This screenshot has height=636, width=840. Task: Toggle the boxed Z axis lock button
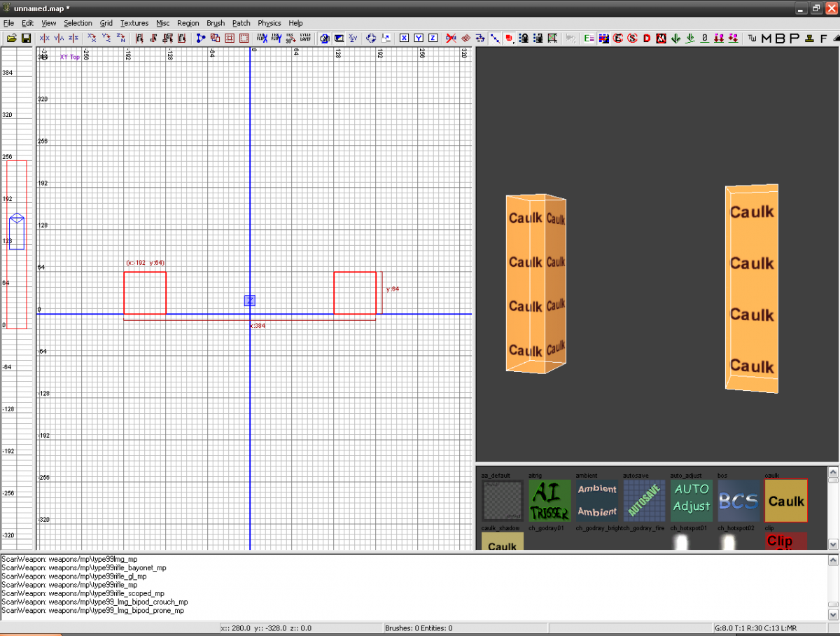(433, 38)
